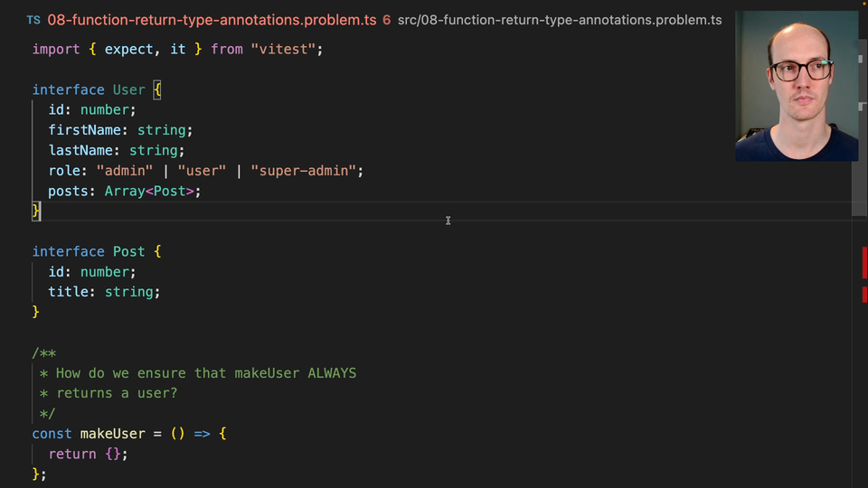Click the empty object in the return statement
Viewport: 868px width, 488px height.
(112, 454)
